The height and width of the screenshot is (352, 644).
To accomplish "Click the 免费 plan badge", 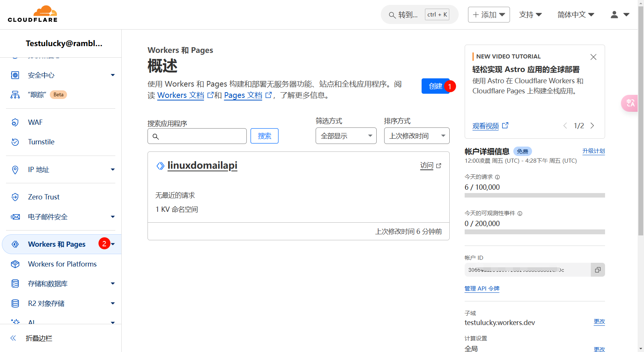I will 522,151.
